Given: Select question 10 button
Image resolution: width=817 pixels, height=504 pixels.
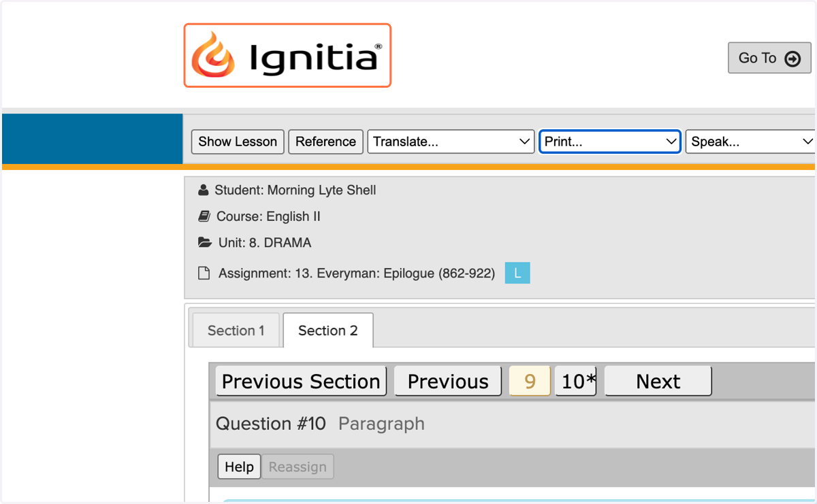Looking at the screenshot, I should coord(575,381).
